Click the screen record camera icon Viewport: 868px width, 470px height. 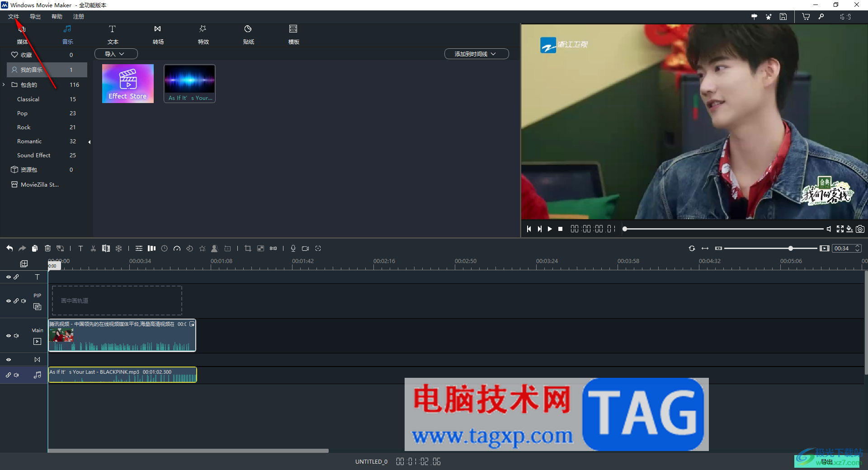306,248
